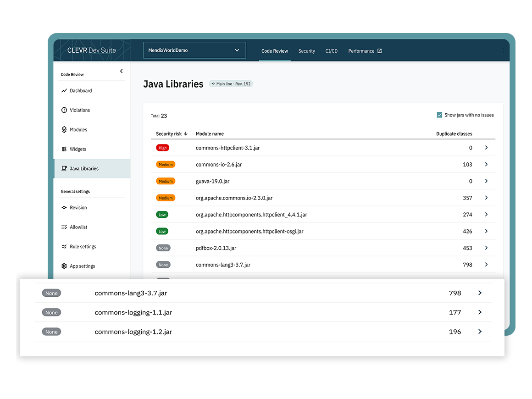This screenshot has height=399, width=532.
Task: Click the Main line - Rev. 152 badge
Action: coord(231,84)
